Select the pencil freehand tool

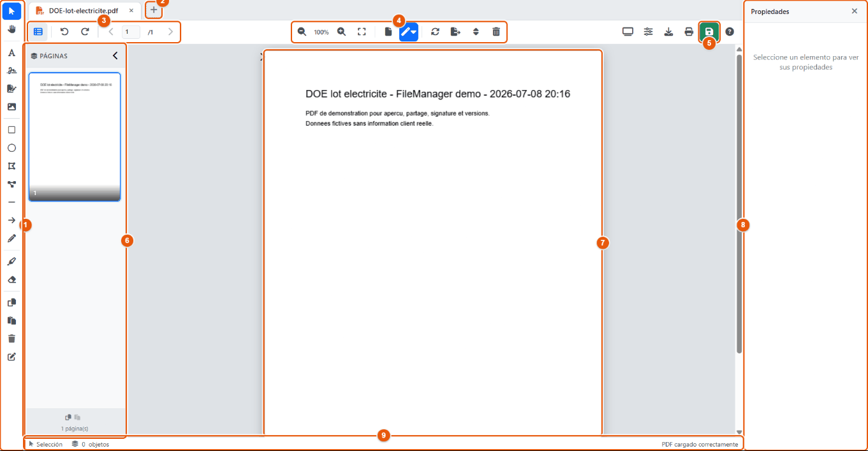tap(11, 239)
